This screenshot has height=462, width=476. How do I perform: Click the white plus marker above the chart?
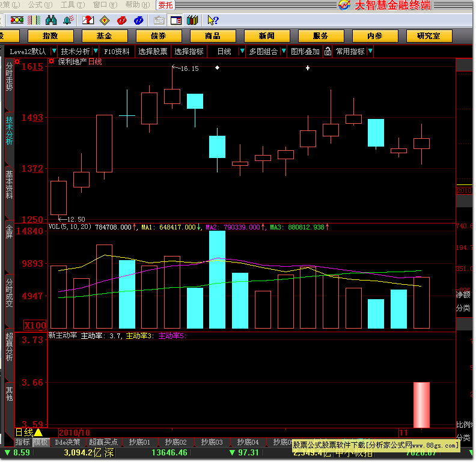pos(308,68)
